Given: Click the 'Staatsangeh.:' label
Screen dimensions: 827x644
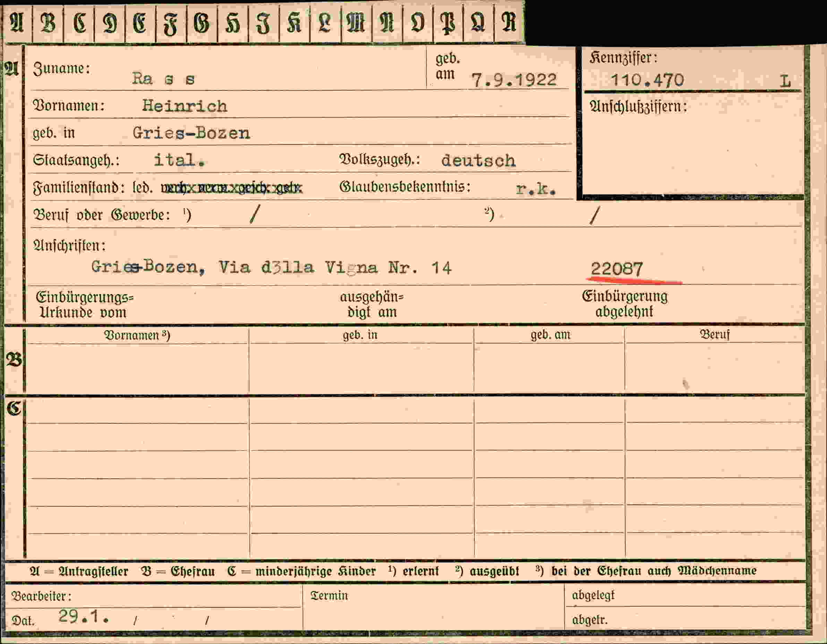Looking at the screenshot, I should [76, 160].
